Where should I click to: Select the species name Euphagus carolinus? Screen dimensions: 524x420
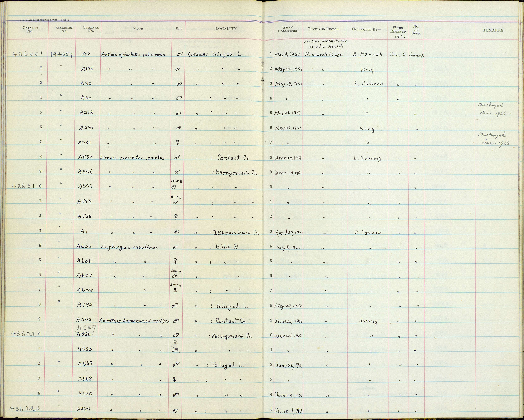(x=129, y=247)
